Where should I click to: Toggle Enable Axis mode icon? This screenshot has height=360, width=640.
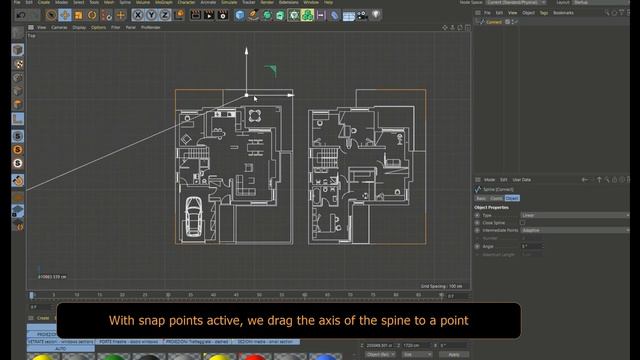tap(18, 119)
